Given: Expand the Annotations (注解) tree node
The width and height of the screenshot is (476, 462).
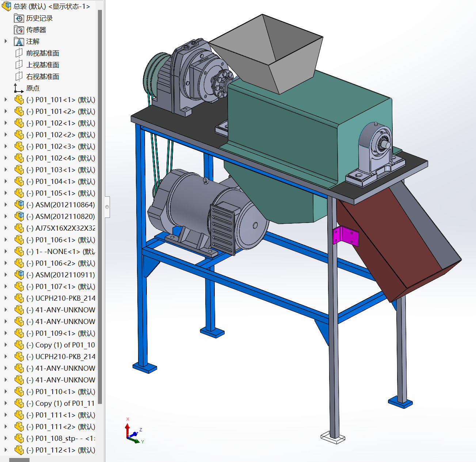Looking at the screenshot, I should [x=6, y=41].
